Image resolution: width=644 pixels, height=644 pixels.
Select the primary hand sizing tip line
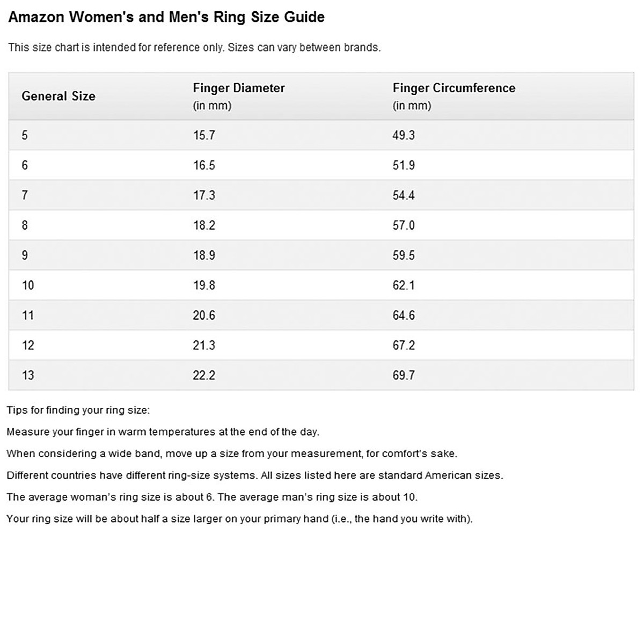[x=239, y=519]
